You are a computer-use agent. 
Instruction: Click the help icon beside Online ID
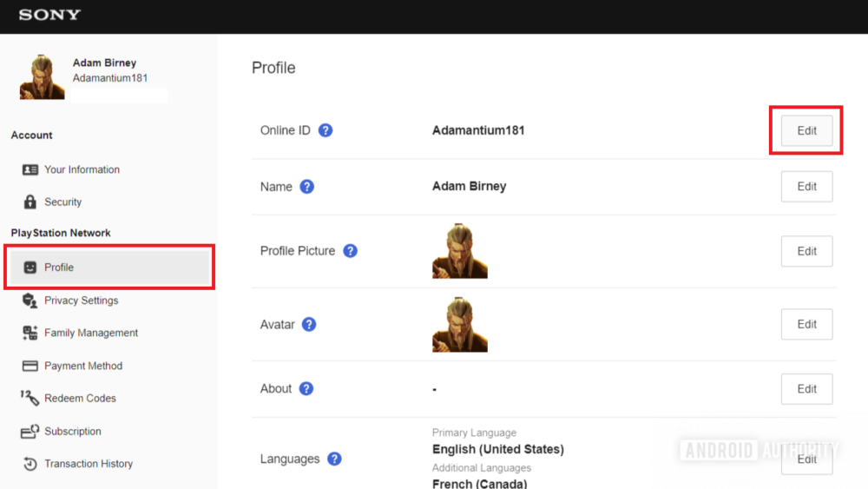tap(325, 130)
